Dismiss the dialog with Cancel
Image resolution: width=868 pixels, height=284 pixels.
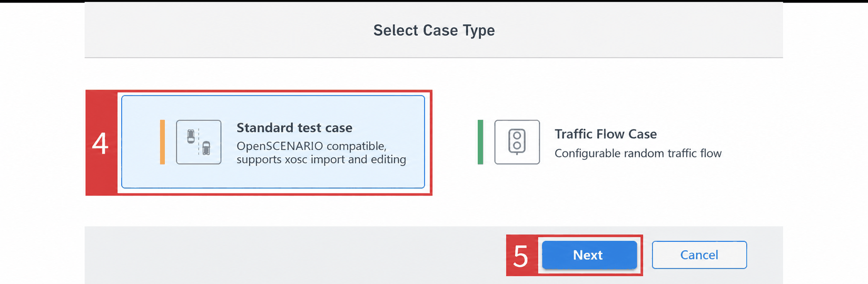pyautogui.click(x=699, y=255)
